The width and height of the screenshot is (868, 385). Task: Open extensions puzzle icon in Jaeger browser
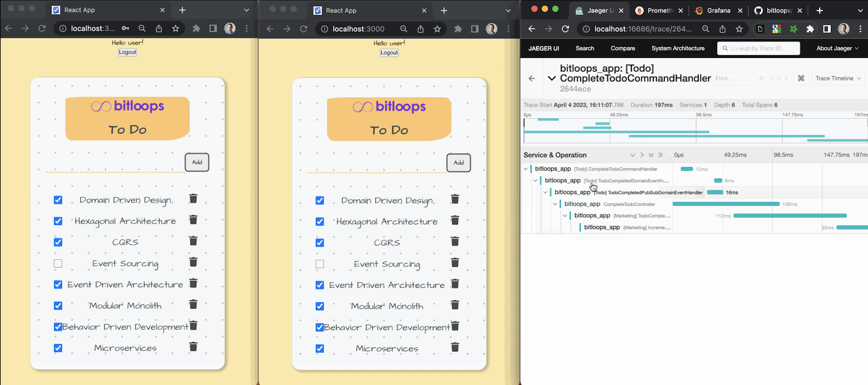tap(810, 29)
